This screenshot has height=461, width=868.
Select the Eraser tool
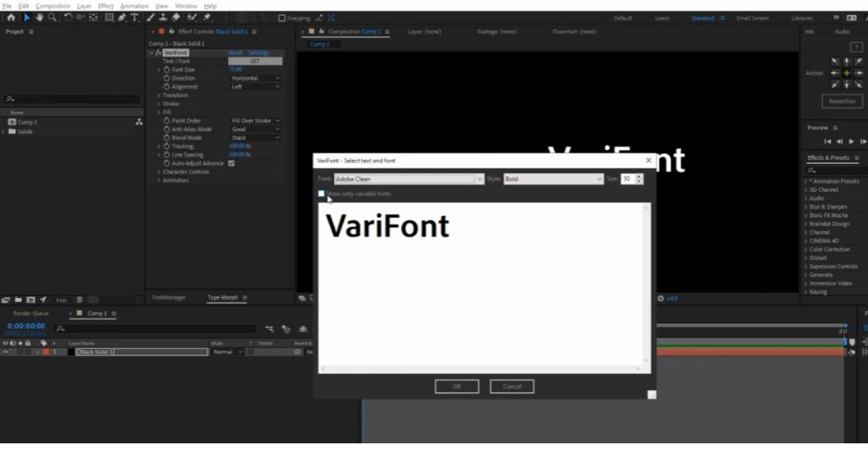pos(176,18)
